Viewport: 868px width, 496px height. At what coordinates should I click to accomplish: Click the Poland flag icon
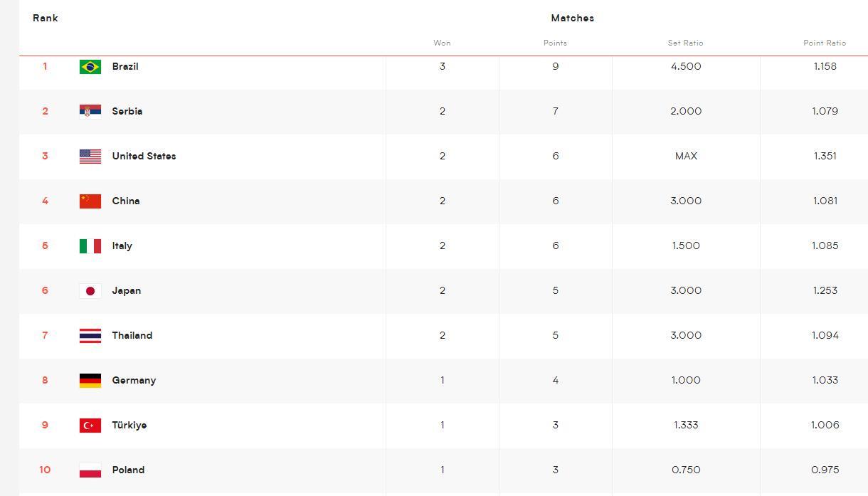pyautogui.click(x=90, y=470)
